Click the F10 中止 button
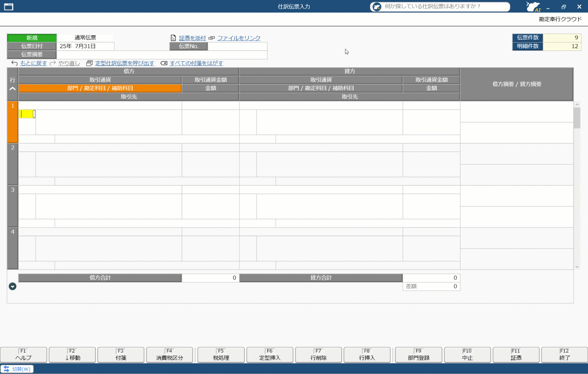This screenshot has width=588, height=374. pos(467,355)
